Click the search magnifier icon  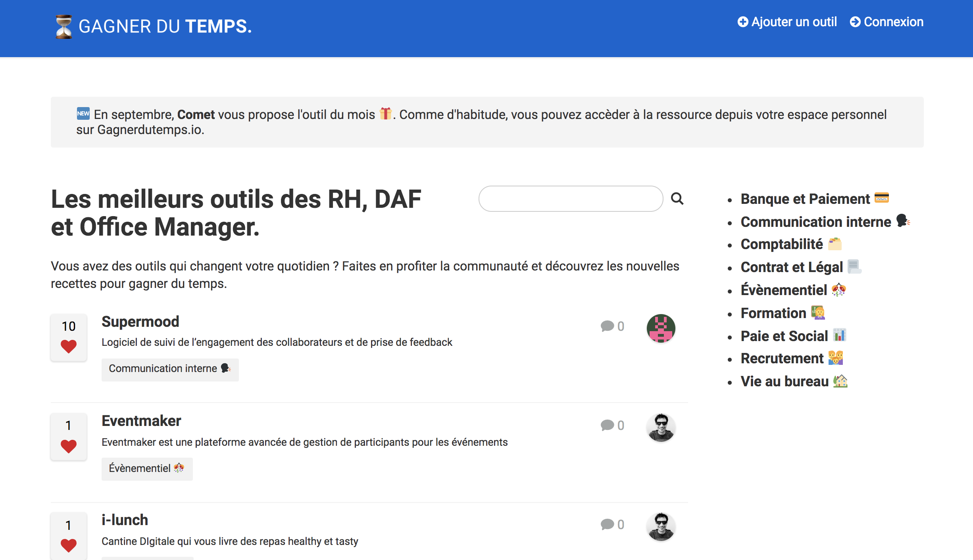pos(677,198)
